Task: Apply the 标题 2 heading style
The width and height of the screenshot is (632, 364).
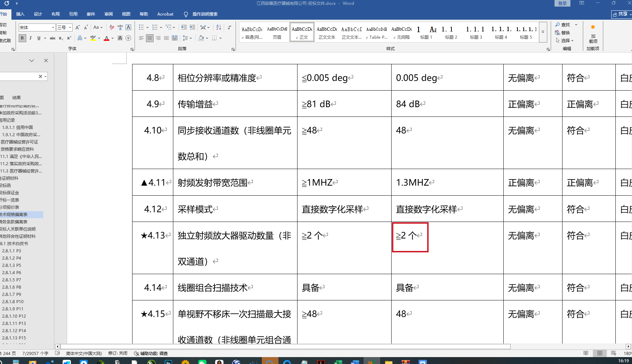Action: (x=451, y=33)
